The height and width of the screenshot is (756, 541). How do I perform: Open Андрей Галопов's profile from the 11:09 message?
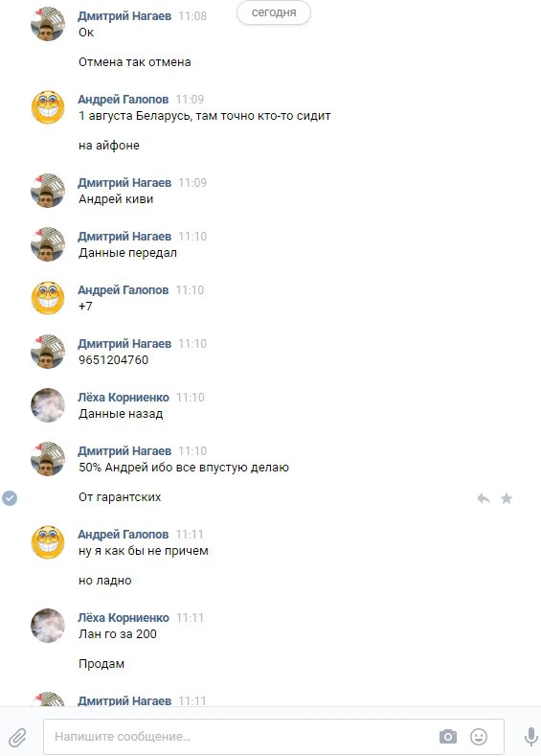pos(123,100)
